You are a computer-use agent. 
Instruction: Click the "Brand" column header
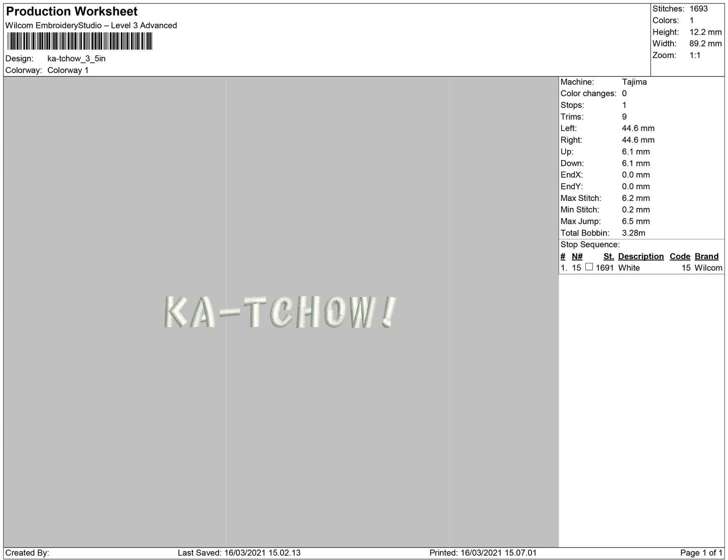tap(706, 256)
